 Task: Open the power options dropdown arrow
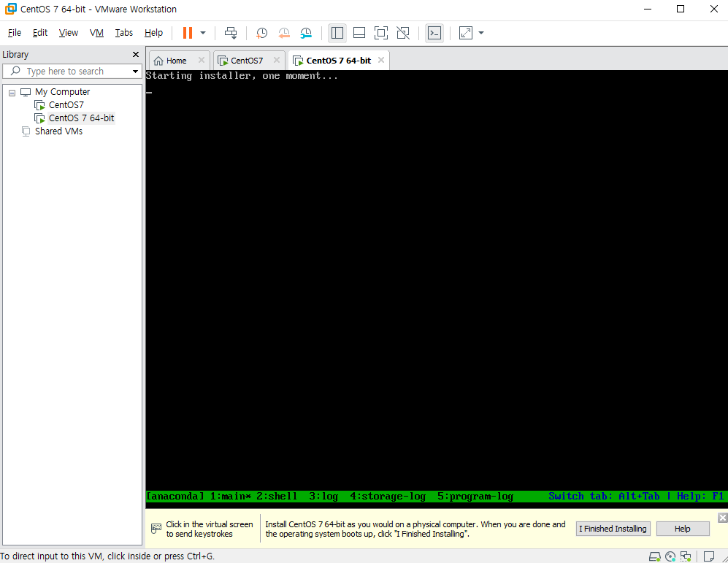pos(203,32)
